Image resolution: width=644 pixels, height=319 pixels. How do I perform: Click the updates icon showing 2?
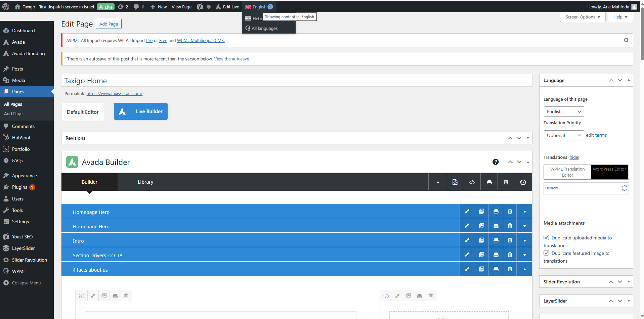(x=123, y=7)
